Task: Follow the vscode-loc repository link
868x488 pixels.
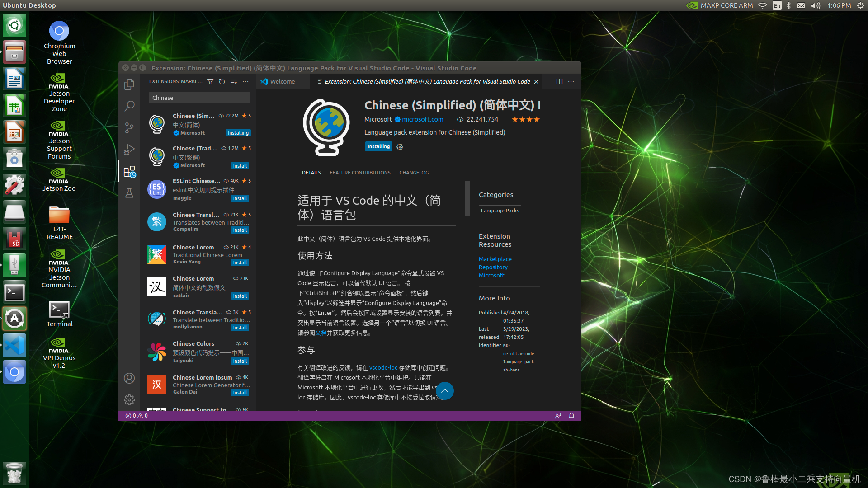Action: (383, 368)
